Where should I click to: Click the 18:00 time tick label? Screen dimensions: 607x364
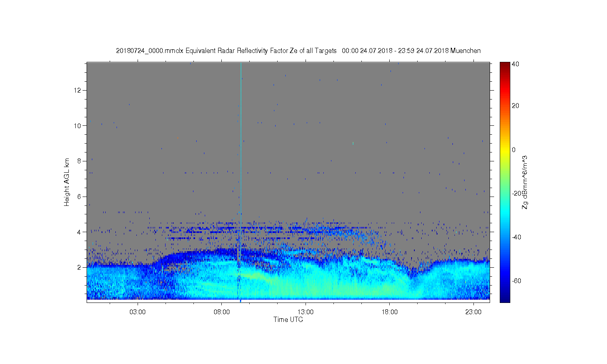[390, 312]
